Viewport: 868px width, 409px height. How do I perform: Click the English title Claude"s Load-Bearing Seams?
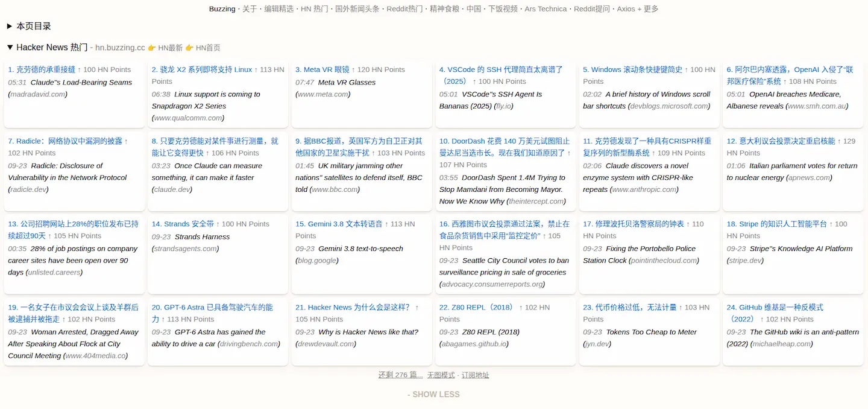point(81,83)
